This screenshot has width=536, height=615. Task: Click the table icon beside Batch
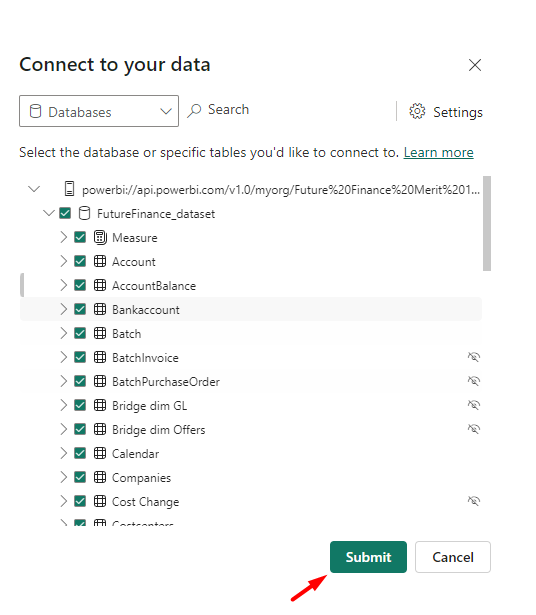[x=100, y=333]
